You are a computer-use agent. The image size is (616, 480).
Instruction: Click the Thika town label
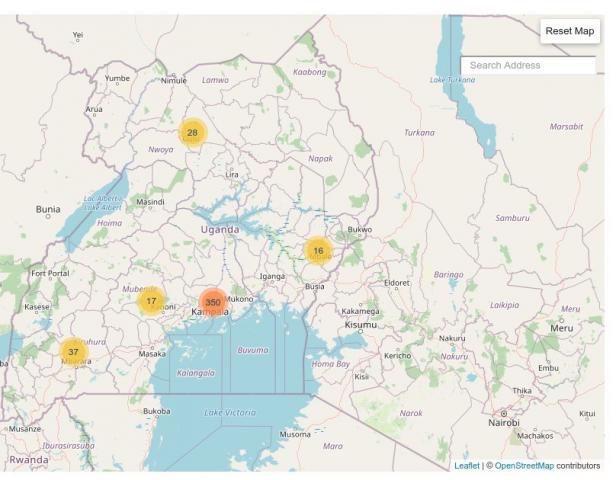point(522,390)
